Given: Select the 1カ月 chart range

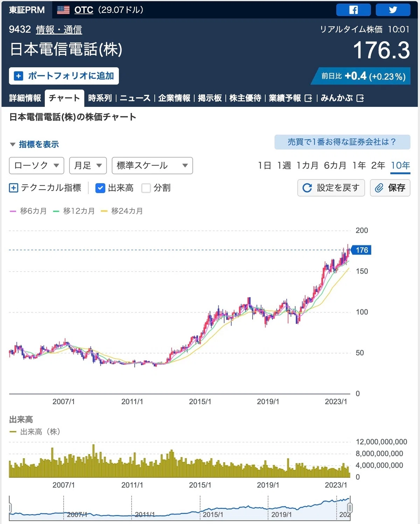Looking at the screenshot, I should click(x=307, y=165).
